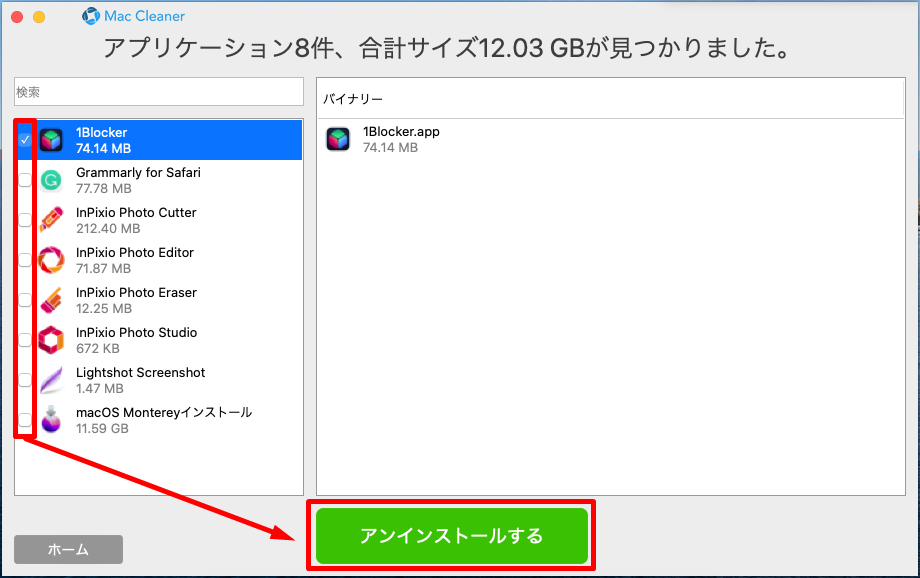Uncheck the 1Blocker checkbox
The image size is (920, 578).
click(x=25, y=140)
